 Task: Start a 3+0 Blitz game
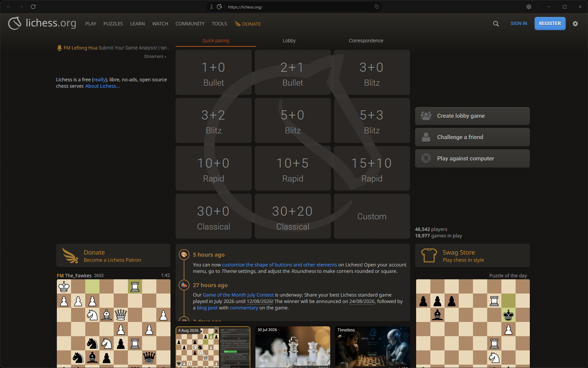372,72
